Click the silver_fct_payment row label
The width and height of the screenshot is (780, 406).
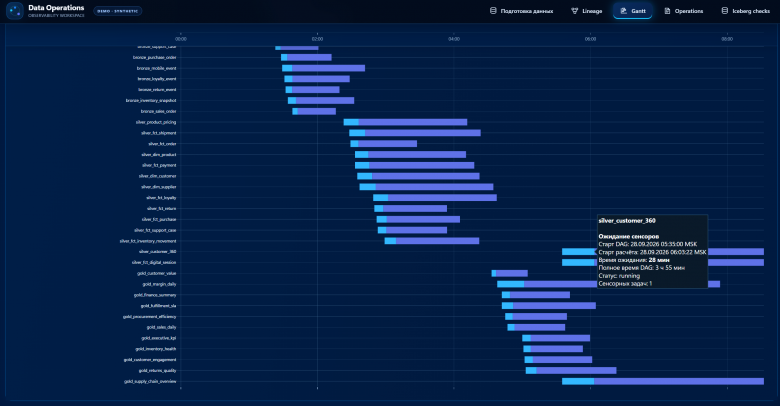tap(159, 165)
